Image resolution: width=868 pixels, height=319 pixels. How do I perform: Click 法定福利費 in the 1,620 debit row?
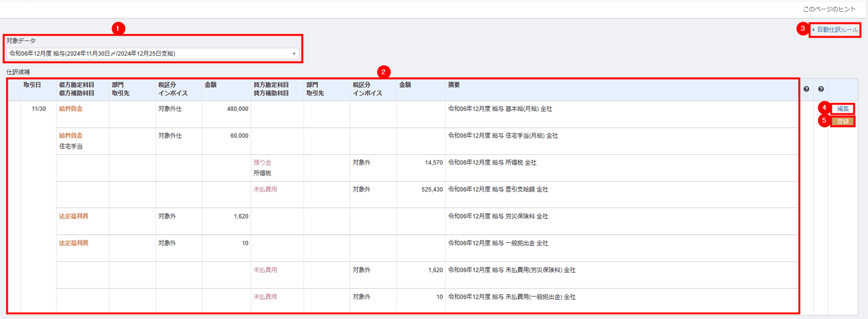coord(74,217)
